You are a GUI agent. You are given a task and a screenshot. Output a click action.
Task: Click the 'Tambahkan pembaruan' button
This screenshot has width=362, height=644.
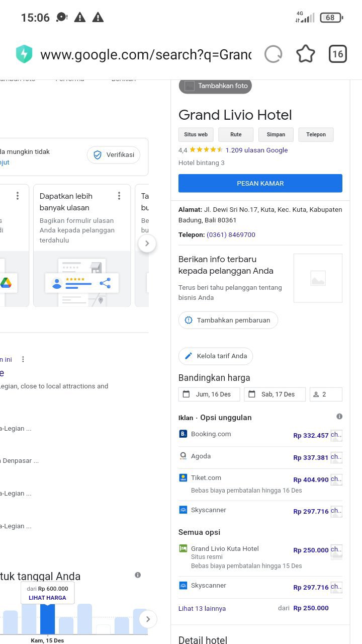coord(228,320)
